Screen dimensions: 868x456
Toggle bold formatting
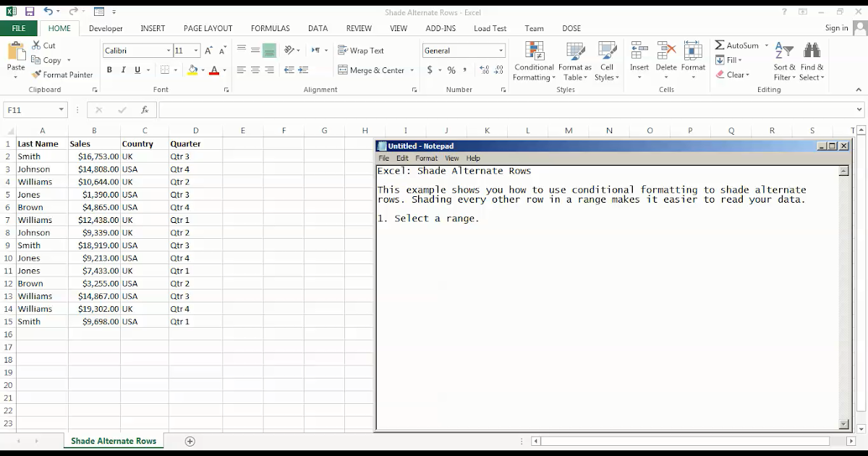click(109, 70)
